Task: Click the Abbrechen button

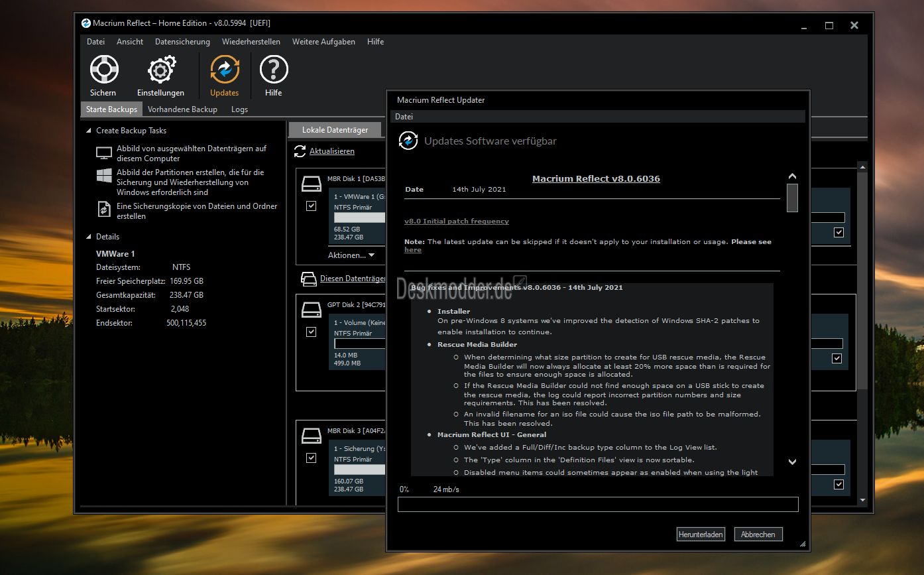Action: pyautogui.click(x=759, y=535)
